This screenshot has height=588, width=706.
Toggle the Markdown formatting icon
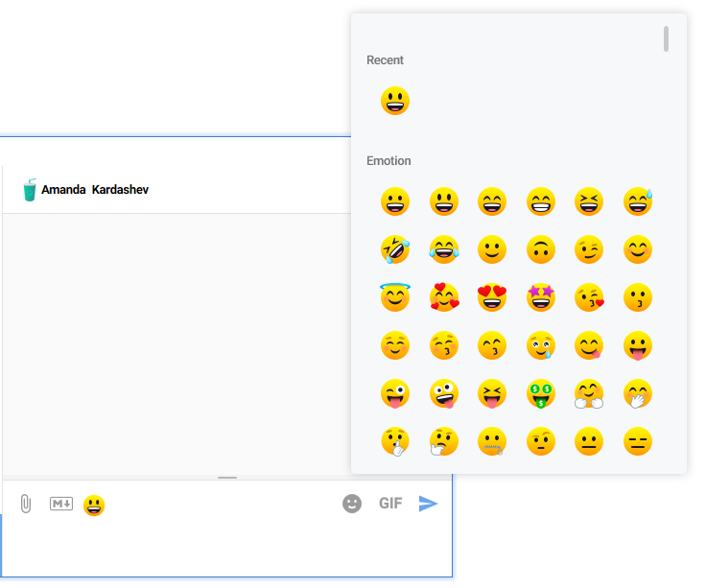(61, 504)
